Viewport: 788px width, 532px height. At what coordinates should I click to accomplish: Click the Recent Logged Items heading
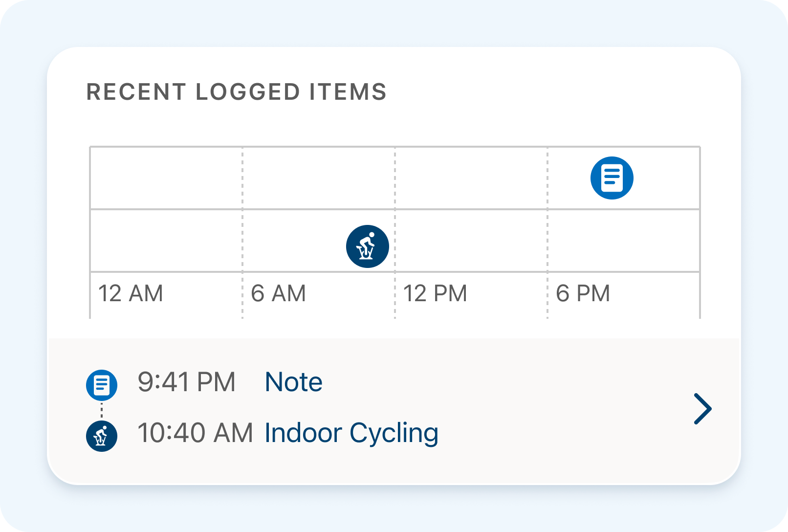237,92
